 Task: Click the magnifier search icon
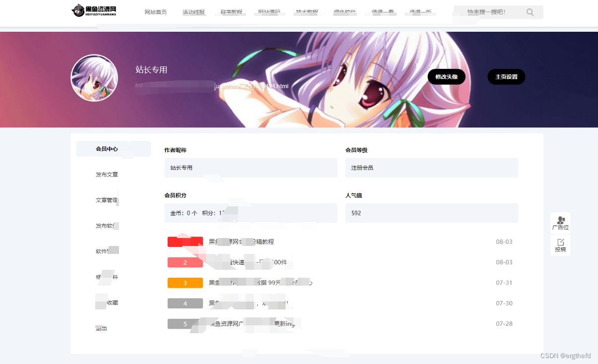coord(530,12)
